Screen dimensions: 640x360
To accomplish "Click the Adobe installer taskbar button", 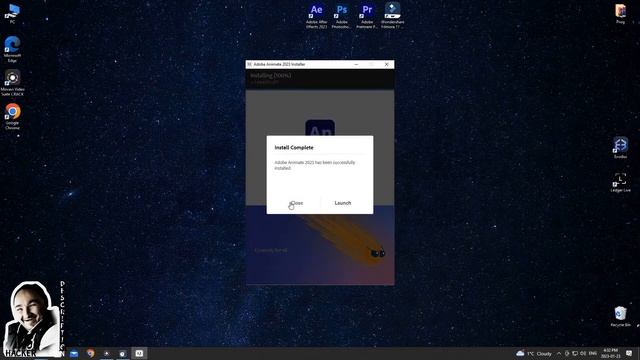I will (x=139, y=353).
